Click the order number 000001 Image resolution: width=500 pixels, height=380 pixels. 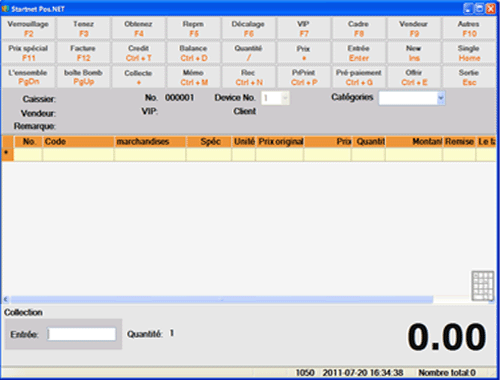click(179, 98)
